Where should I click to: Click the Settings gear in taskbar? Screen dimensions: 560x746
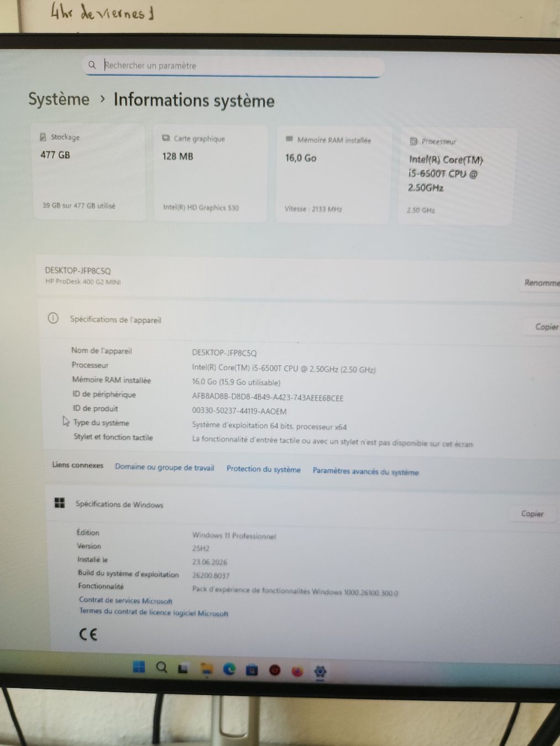pos(320,672)
